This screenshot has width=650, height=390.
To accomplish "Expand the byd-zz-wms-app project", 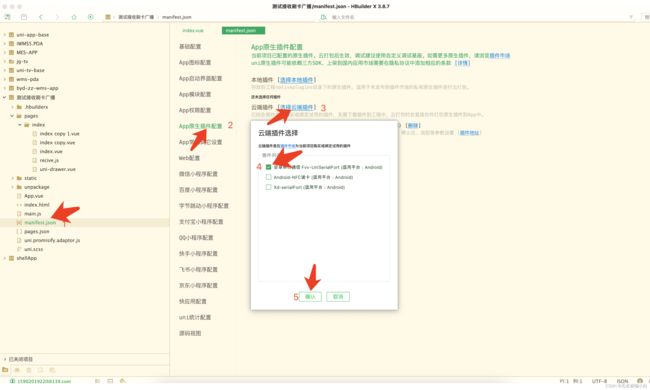I will 5,88.
